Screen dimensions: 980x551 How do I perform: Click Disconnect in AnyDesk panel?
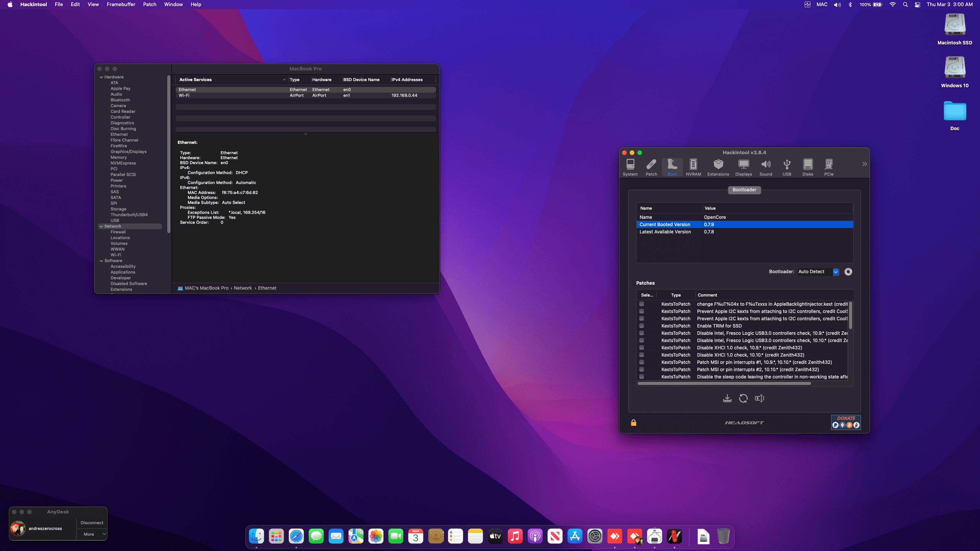coord(92,523)
